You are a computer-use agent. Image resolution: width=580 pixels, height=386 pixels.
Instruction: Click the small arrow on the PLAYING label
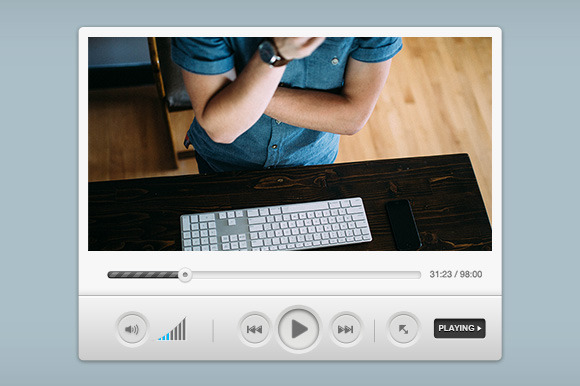(479, 328)
